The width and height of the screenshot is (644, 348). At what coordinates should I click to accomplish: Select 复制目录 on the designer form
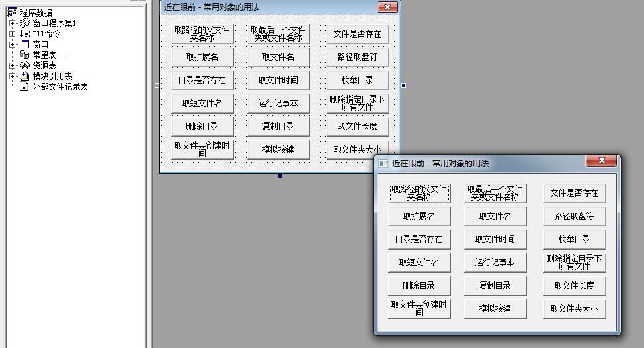pyautogui.click(x=278, y=126)
